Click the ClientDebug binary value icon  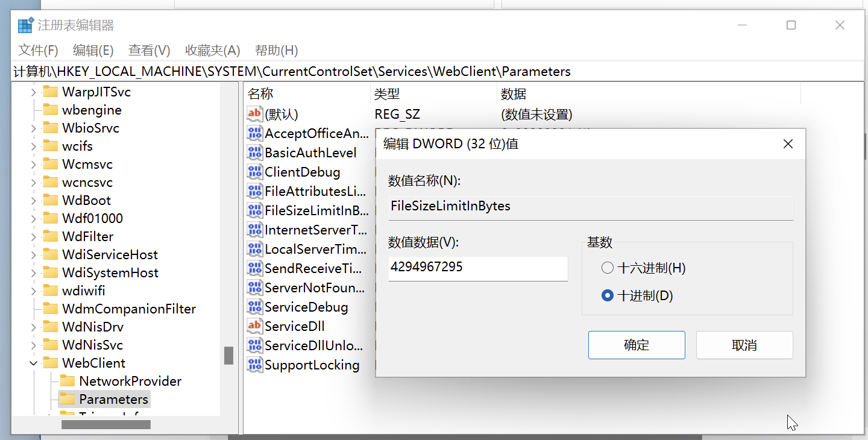254,172
